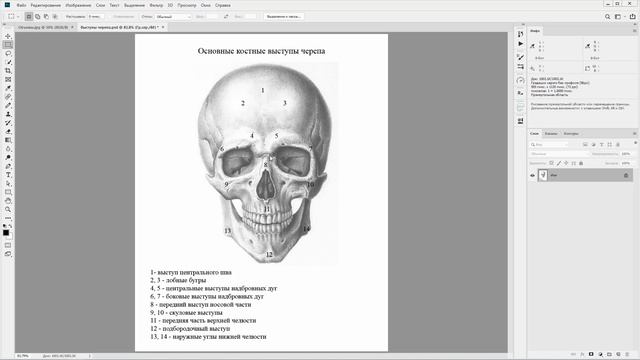Viewport: 640px width, 360px height.
Task: Select the Move tool
Action: pos(8,36)
